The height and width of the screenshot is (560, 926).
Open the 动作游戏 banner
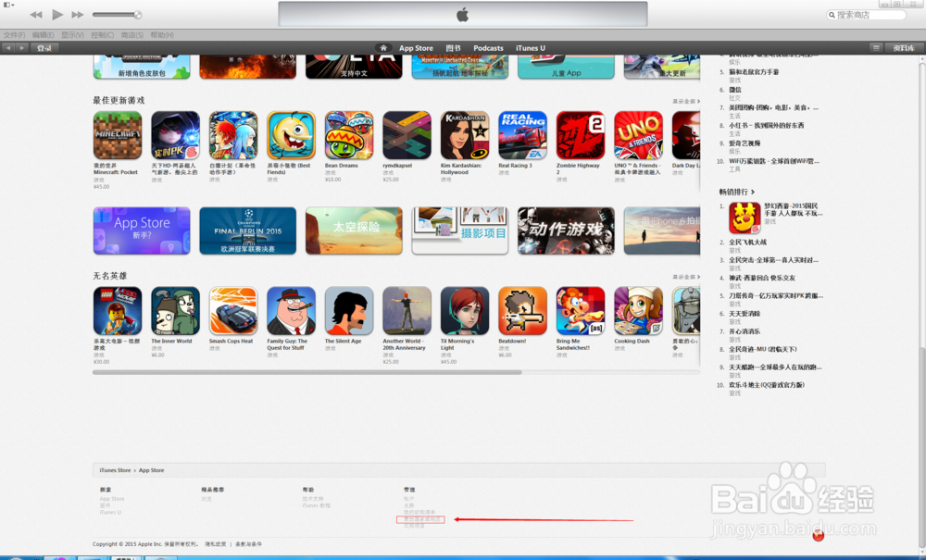[x=566, y=230]
